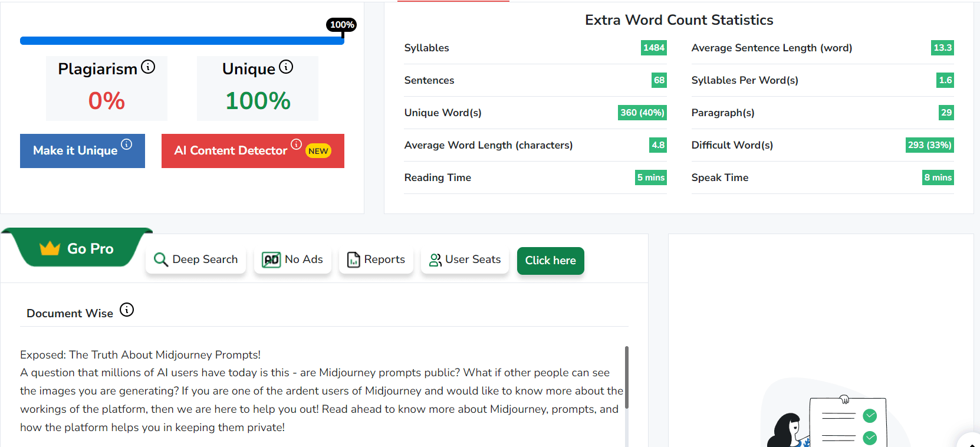Click the Reports document icon
Screen dimensions: 980x447
354,259
